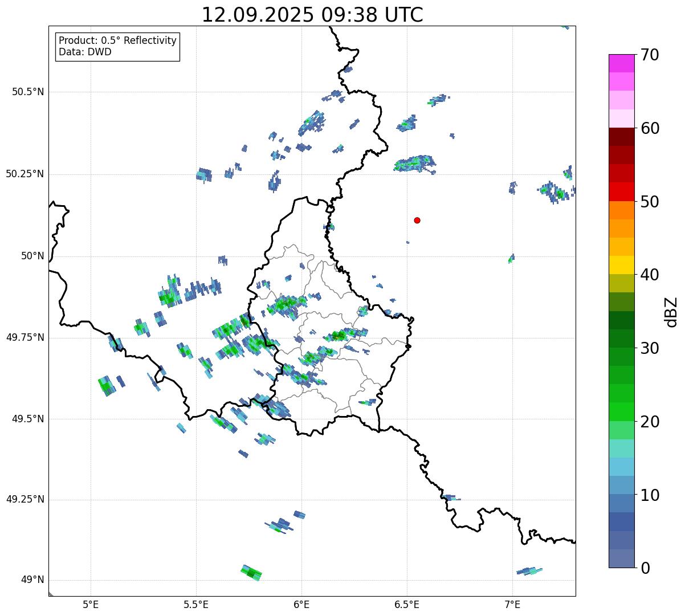Click the '50.5°N' latitude label
Image resolution: width=685 pixels, height=616 pixels.
(28, 92)
